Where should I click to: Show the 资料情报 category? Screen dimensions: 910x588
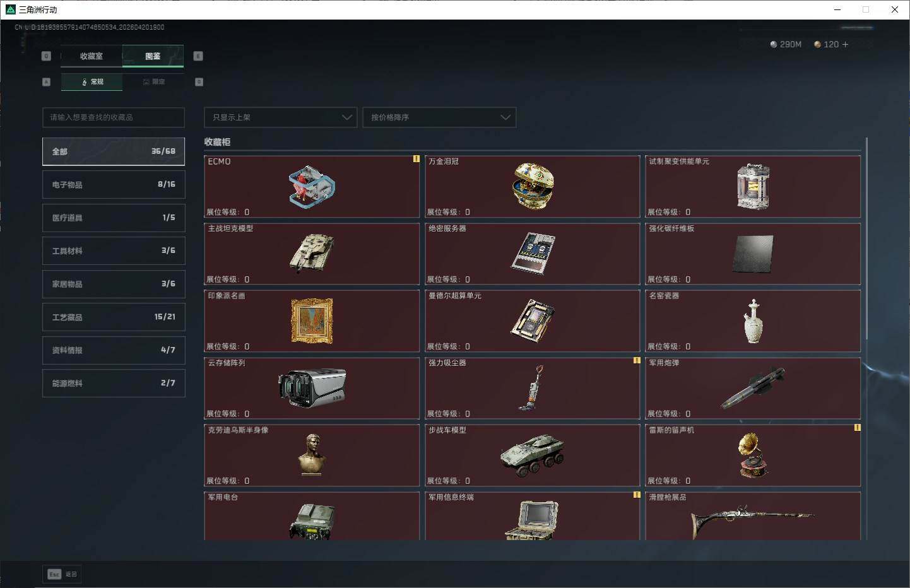click(x=114, y=350)
